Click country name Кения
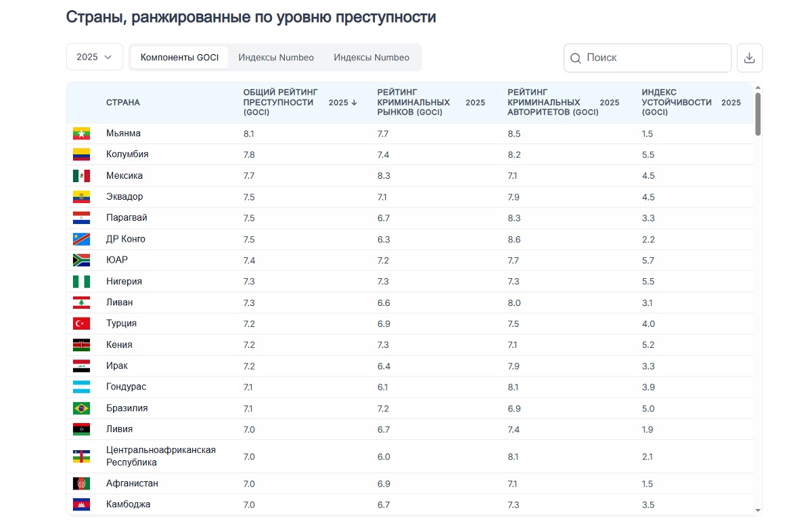 point(119,345)
